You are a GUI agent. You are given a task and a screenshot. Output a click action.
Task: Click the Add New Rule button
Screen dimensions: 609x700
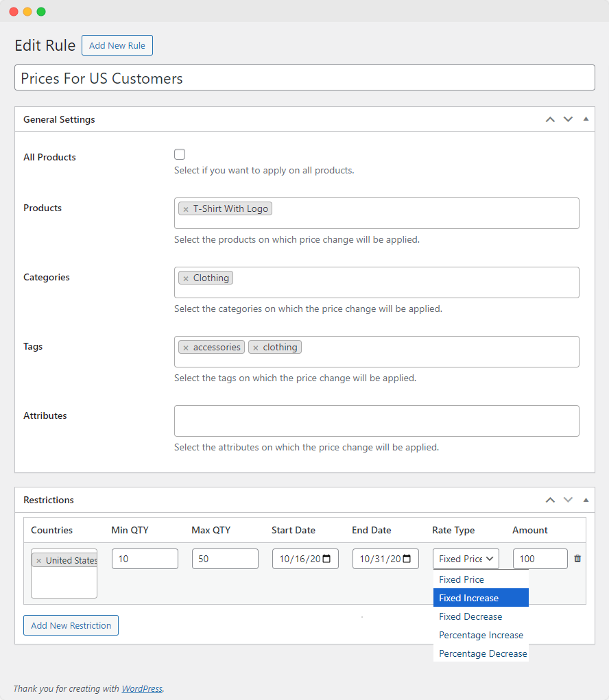coord(117,46)
